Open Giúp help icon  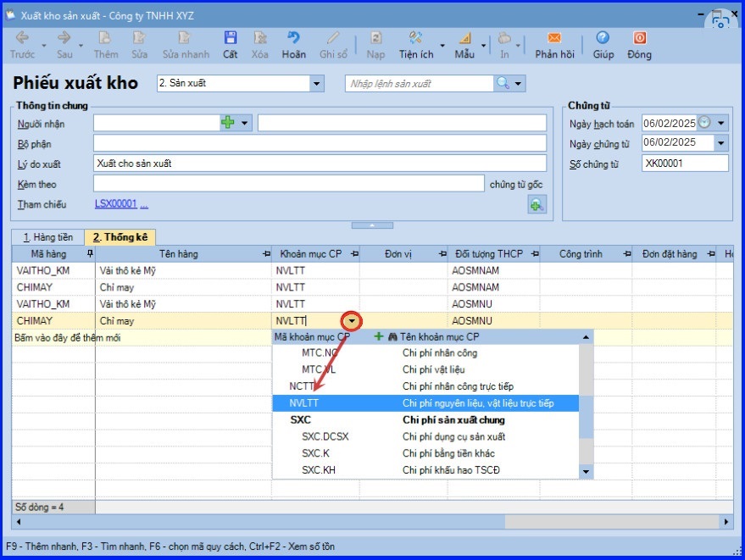603,39
